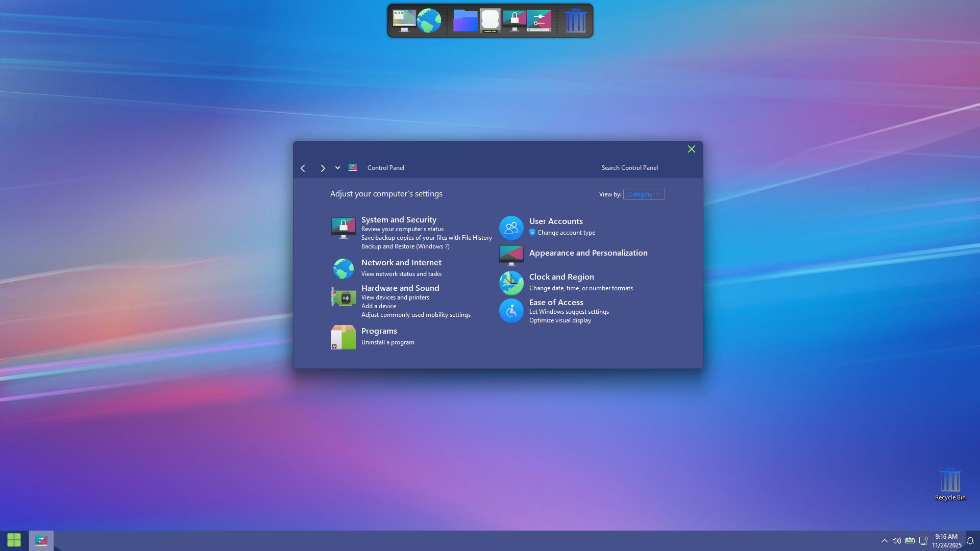The width and height of the screenshot is (980, 551).
Task: Click the volume speaker tray icon
Action: coord(896,541)
